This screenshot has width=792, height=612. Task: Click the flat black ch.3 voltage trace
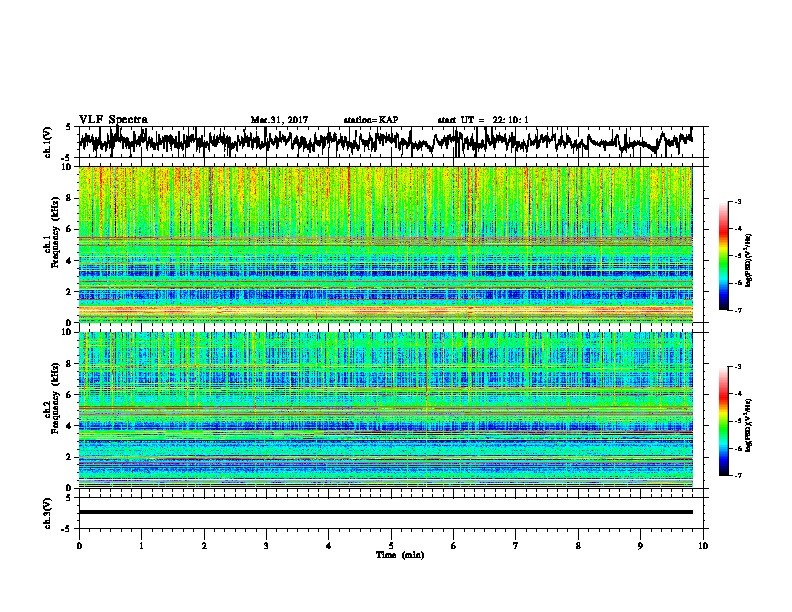click(x=385, y=512)
